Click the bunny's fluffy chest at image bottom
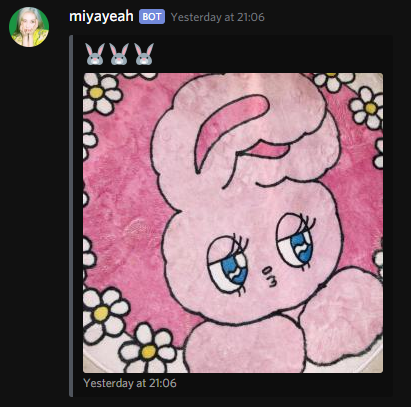 pyautogui.click(x=243, y=347)
